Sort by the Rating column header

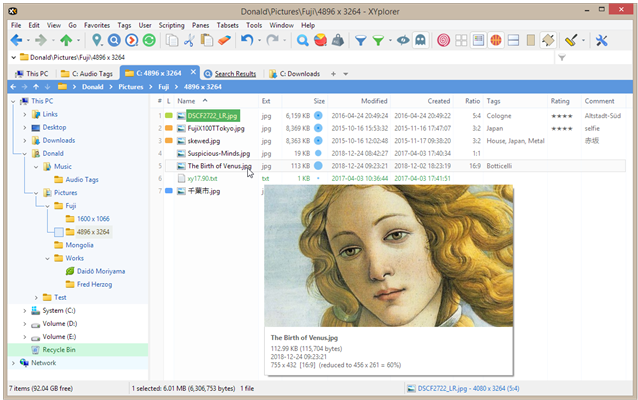click(x=560, y=101)
